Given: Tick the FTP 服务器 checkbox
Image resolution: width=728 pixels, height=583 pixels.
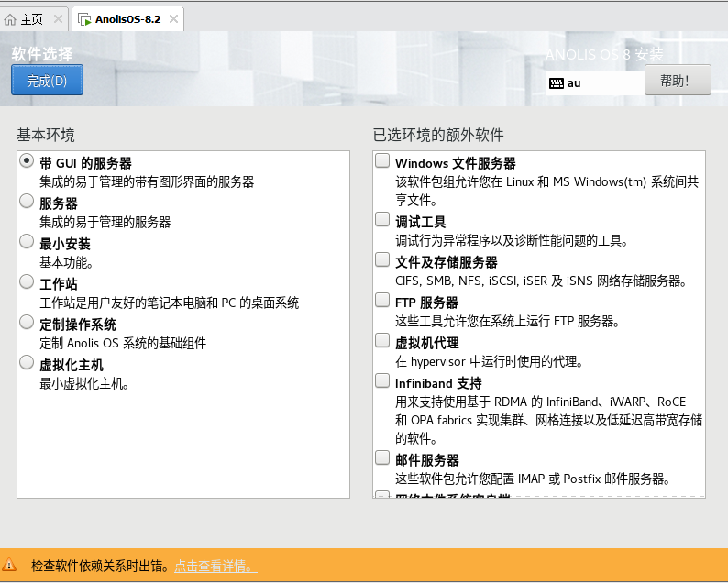Looking at the screenshot, I should pos(382,301).
